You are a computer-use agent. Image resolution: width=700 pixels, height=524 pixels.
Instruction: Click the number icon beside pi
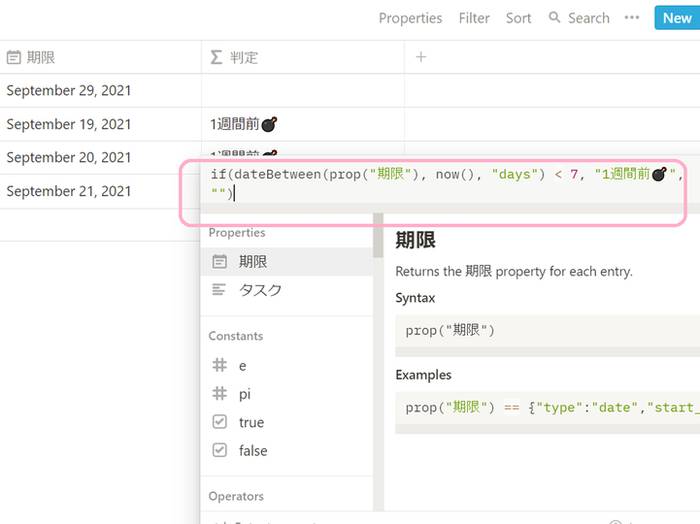(x=219, y=393)
